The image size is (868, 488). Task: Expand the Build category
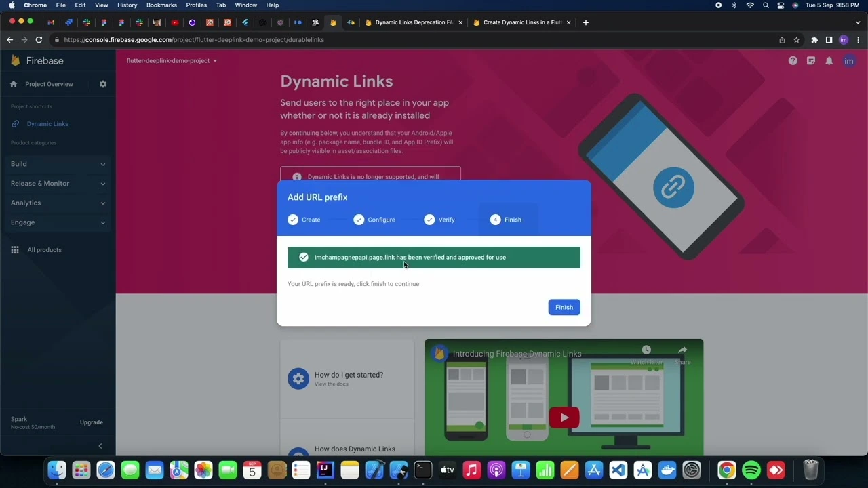pyautogui.click(x=58, y=164)
